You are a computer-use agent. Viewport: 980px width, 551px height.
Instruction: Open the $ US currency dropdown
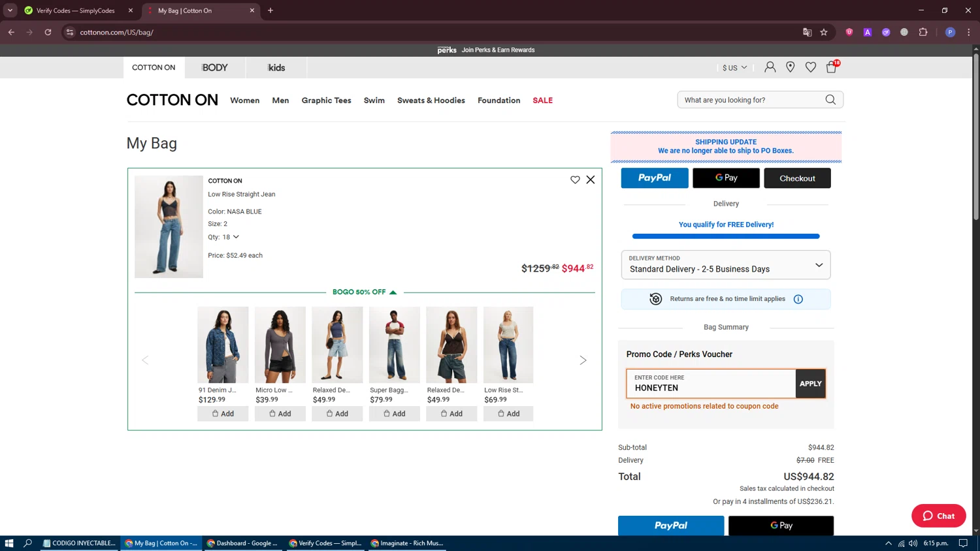pos(734,68)
